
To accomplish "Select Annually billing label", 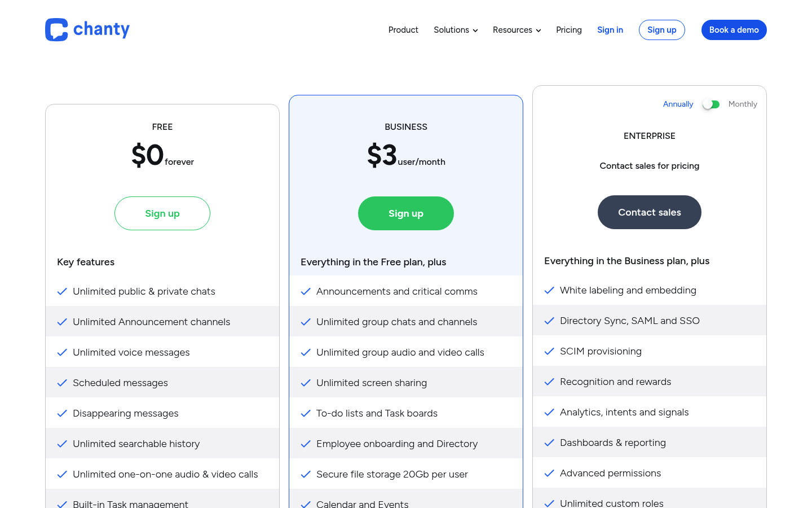I will click(678, 104).
